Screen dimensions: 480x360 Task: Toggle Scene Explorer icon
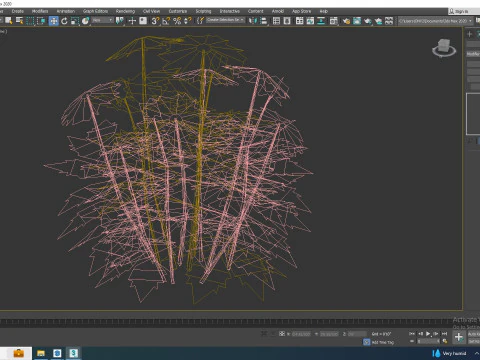(276, 21)
